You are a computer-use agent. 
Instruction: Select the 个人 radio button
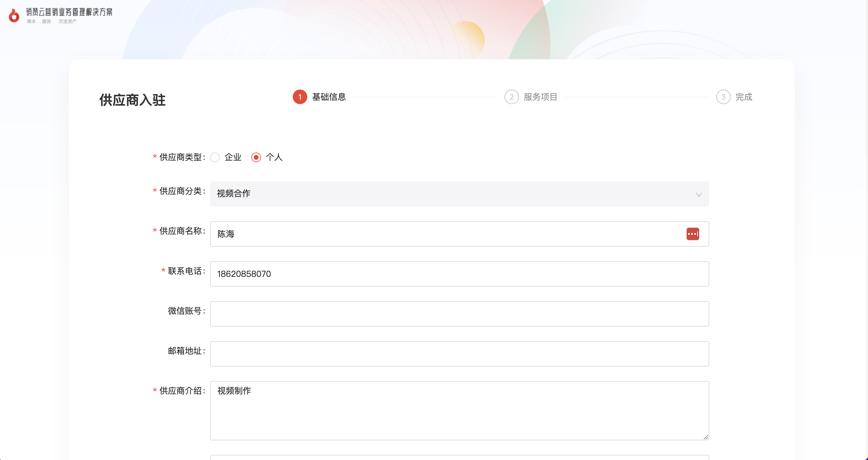coord(256,157)
